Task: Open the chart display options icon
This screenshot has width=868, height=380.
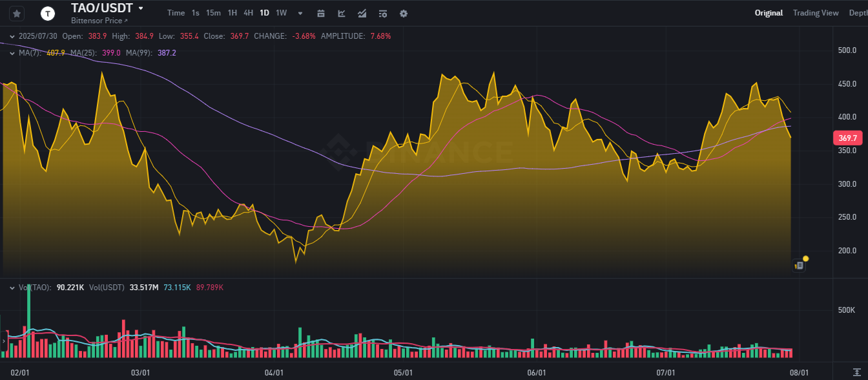Action: click(383, 13)
